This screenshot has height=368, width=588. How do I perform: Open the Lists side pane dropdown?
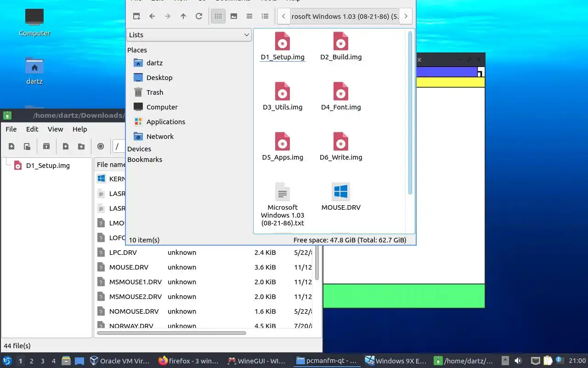(189, 35)
